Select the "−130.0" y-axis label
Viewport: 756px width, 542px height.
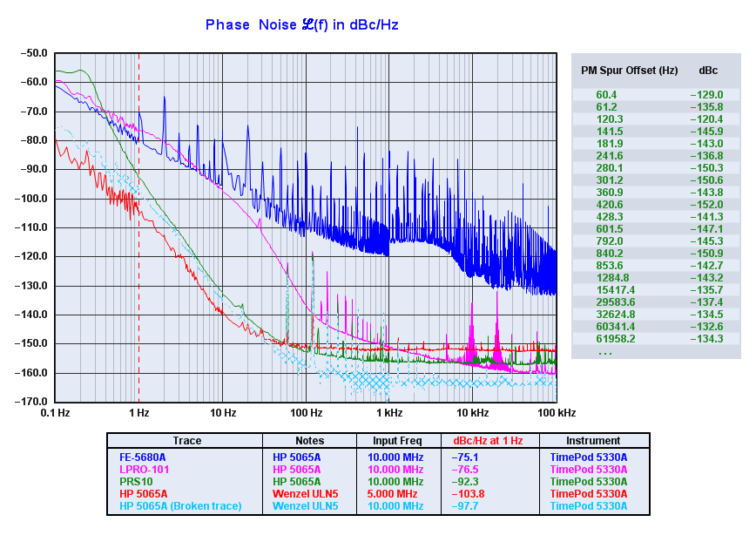[31, 286]
